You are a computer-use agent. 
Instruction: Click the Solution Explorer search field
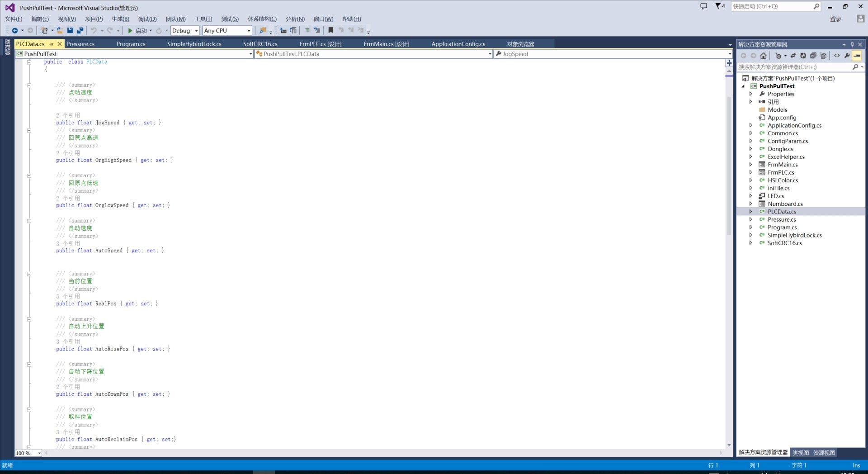click(801, 67)
